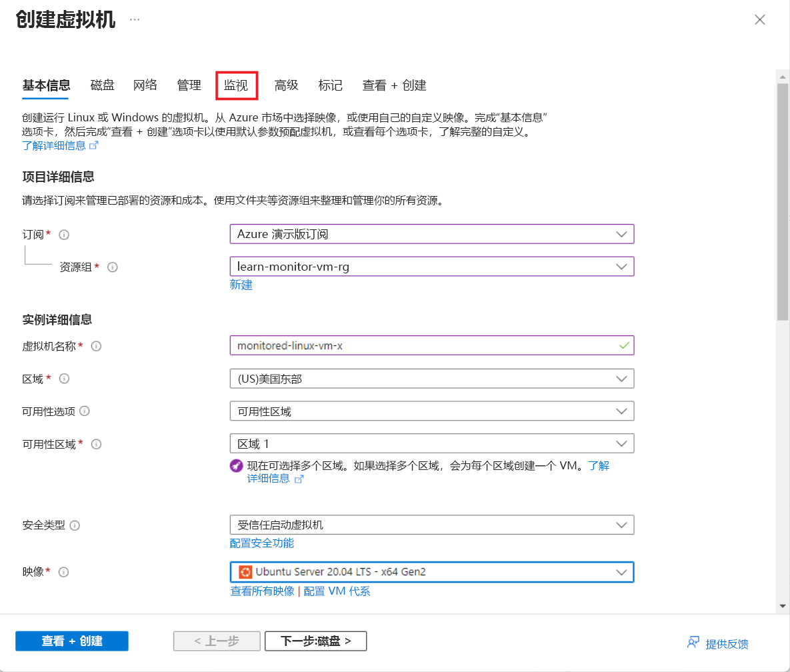This screenshot has height=672, width=790.
Task: Expand the 安全类型 dropdown 受信任启动虚拟机
Action: tap(432, 525)
